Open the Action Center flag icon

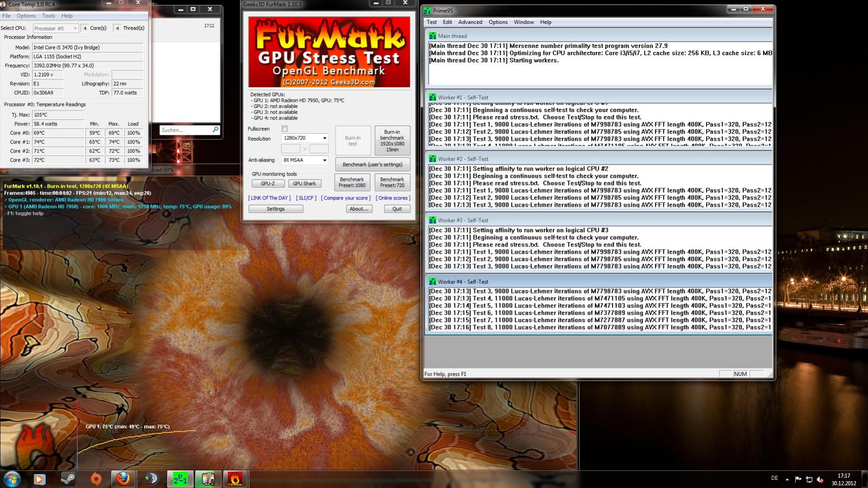798,479
